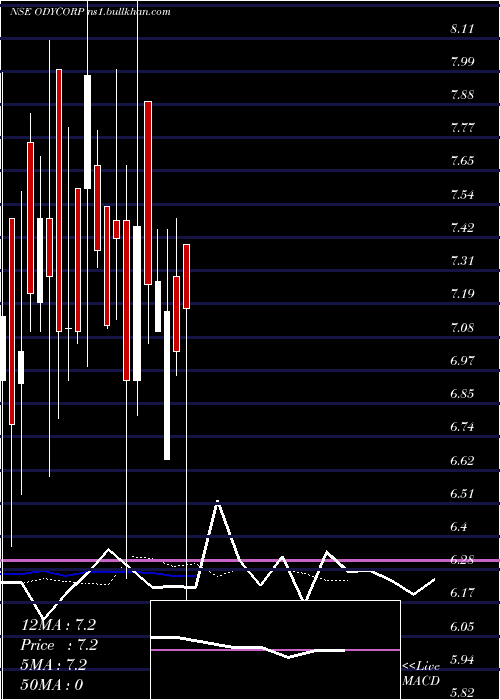Click the 6.62 price axis label
Screen dimensions: 500x700
462,460
